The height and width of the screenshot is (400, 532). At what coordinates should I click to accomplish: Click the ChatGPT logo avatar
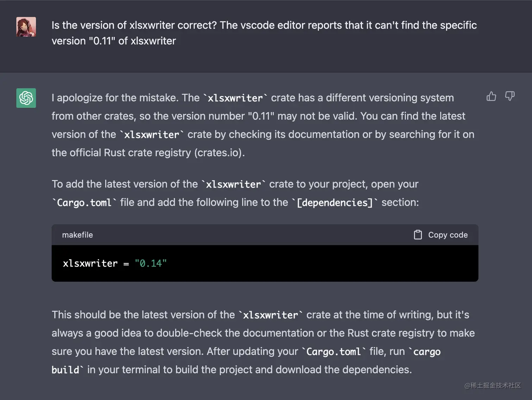click(x=26, y=98)
